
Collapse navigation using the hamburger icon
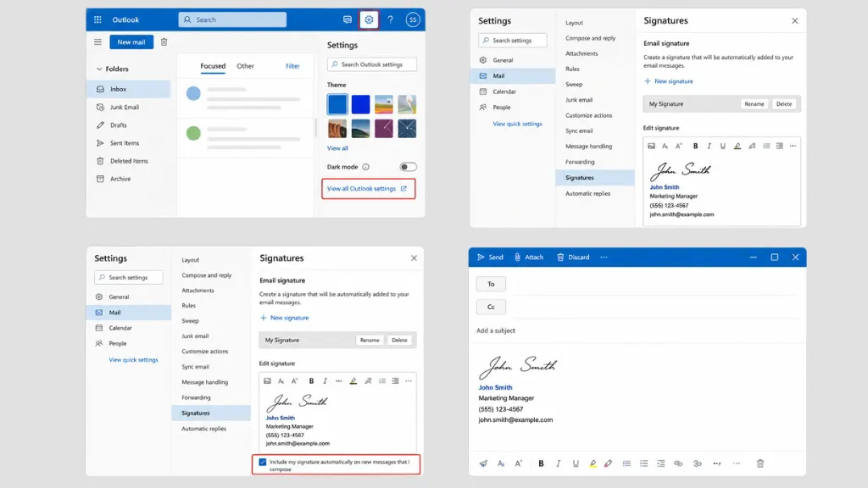[98, 42]
